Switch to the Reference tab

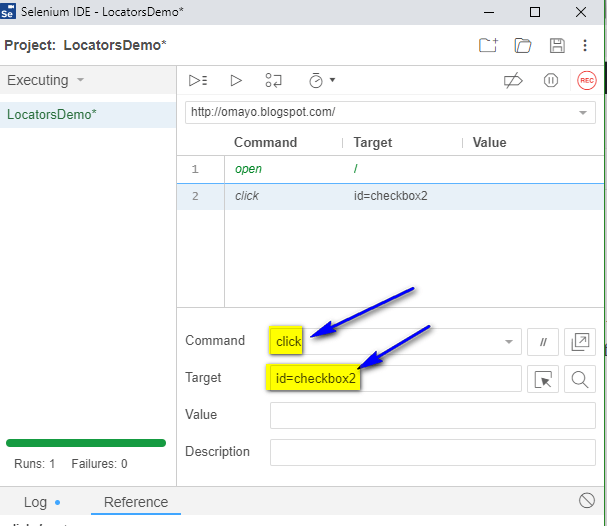point(136,502)
